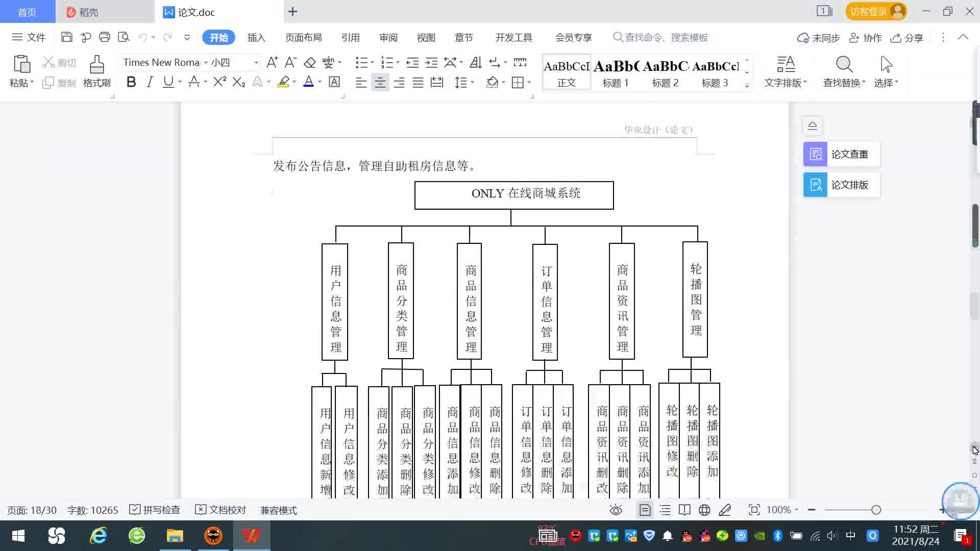The image size is (980, 551).
Task: Open the font size dropdown 小四
Action: coord(256,62)
